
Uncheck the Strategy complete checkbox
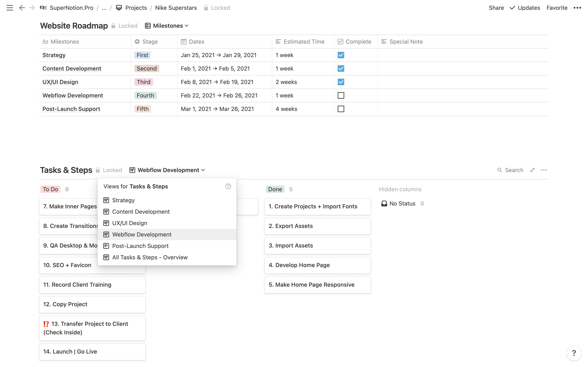pyautogui.click(x=341, y=55)
